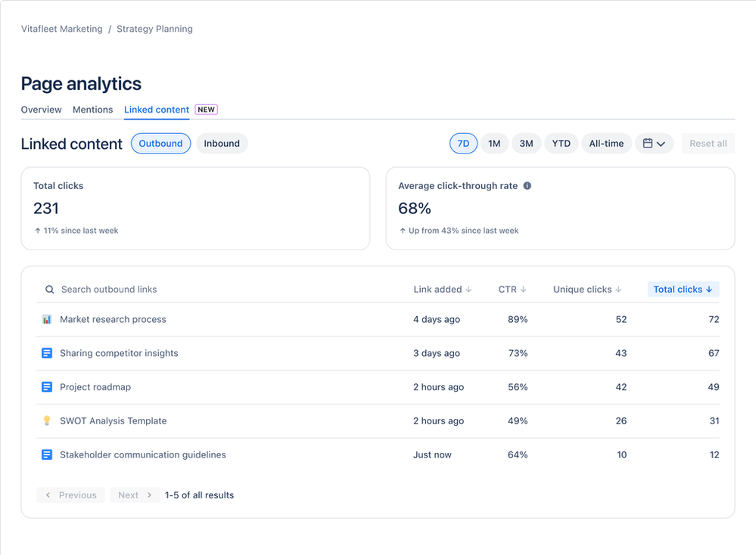Open the Strategy Planning breadcrumb
This screenshot has width=756, height=555.
coord(154,29)
